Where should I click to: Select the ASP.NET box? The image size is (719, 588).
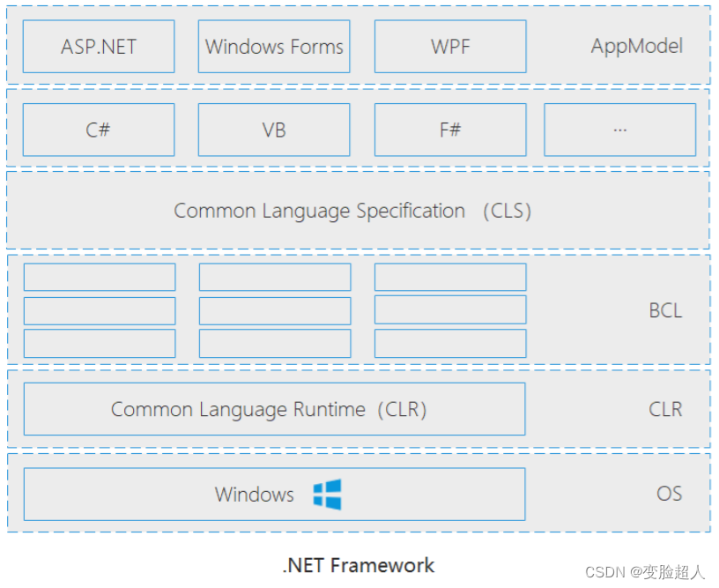coord(99,47)
